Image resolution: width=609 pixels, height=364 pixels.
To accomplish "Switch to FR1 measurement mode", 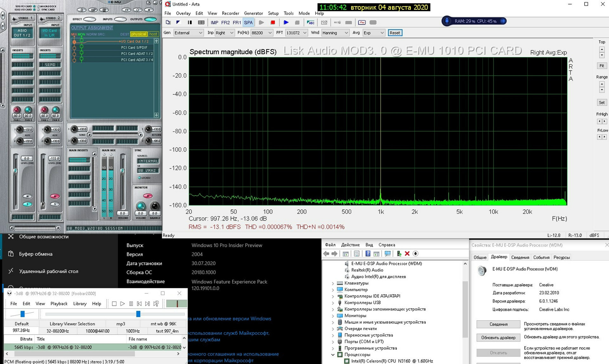I will click(x=237, y=22).
